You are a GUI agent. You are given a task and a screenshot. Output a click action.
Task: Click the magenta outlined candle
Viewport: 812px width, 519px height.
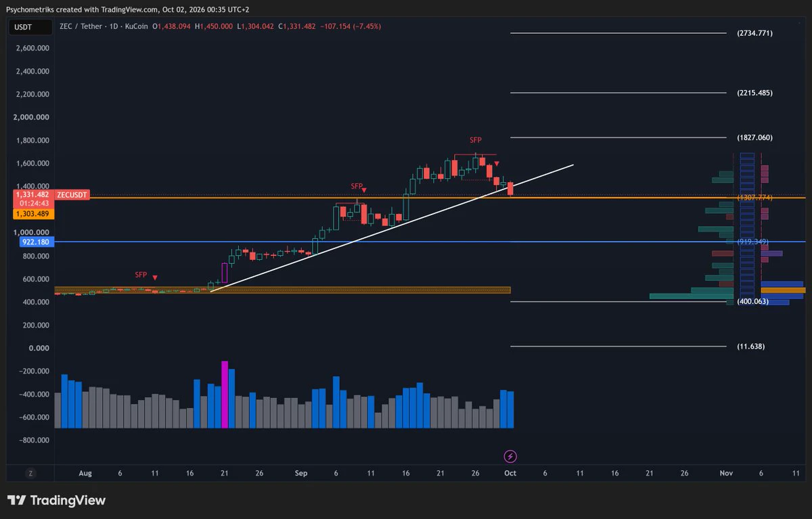click(225, 273)
